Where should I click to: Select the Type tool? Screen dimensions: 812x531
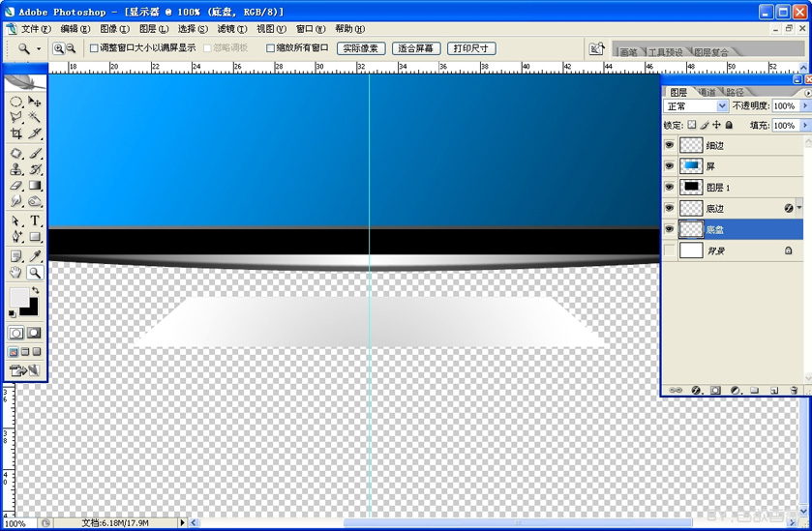(35, 221)
